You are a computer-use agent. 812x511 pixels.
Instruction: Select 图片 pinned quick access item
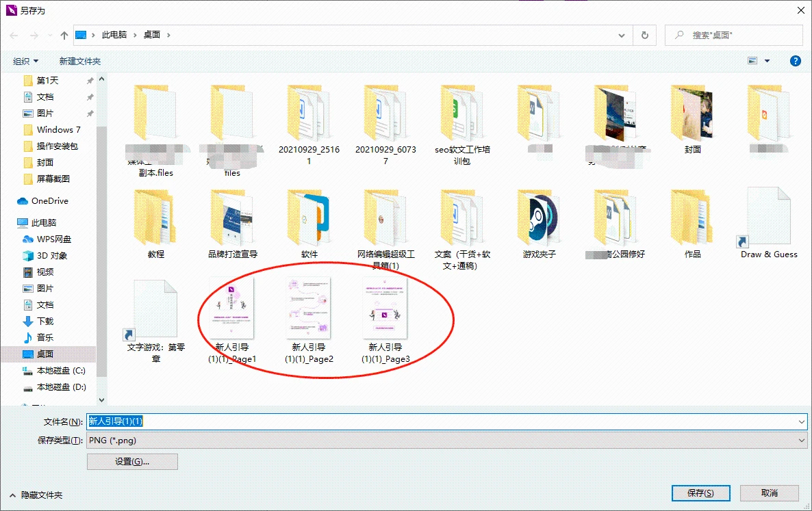[x=45, y=114]
